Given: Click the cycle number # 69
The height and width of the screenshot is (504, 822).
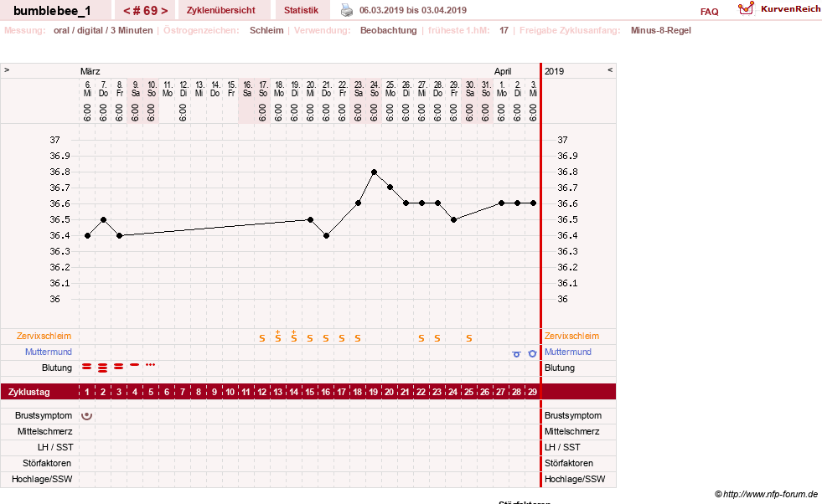Looking at the screenshot, I should (x=145, y=11).
